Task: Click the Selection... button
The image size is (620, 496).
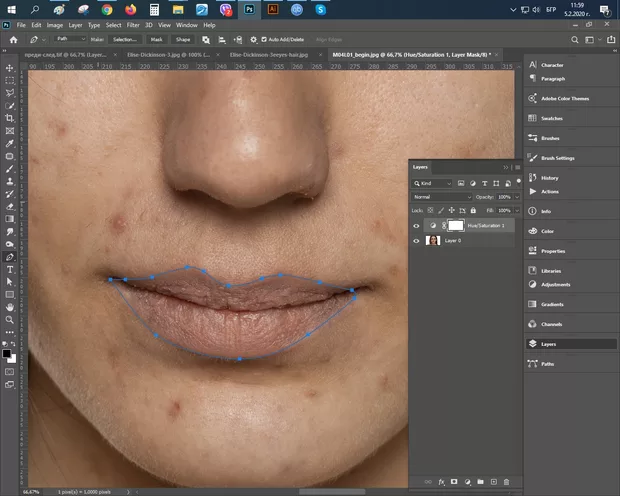Action: [125, 40]
